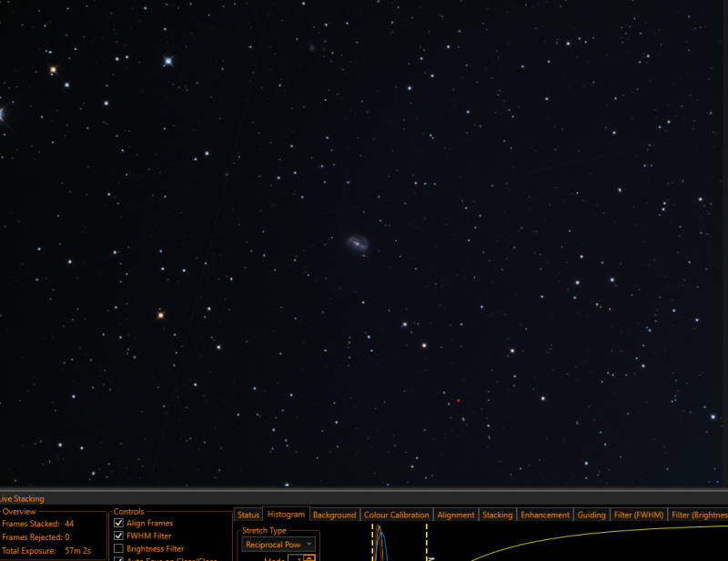Disable the FWHM Filter checkbox
Screen dimensions: 728x561
click(118, 536)
